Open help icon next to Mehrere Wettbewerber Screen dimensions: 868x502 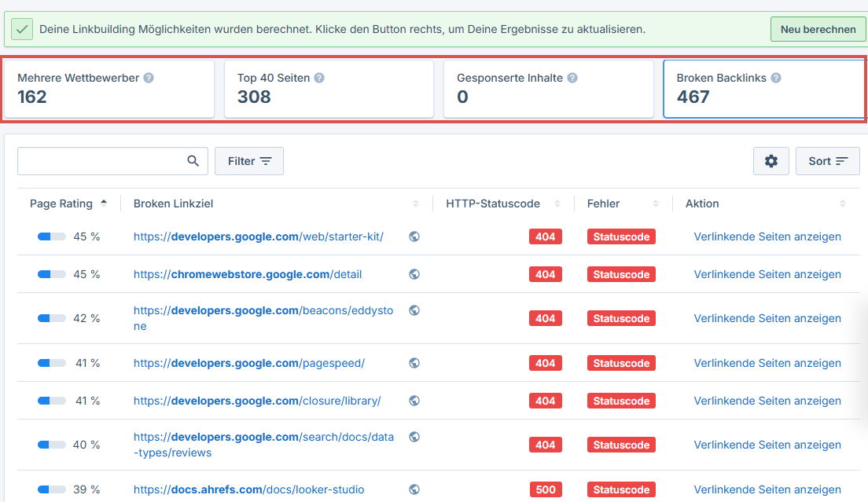pos(149,78)
